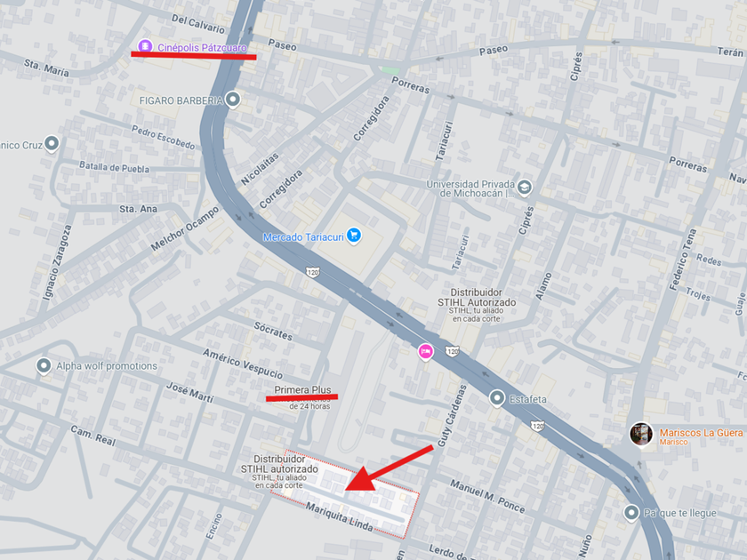Click the Mariscos La Güera label
The height and width of the screenshot is (560, 747).
701,433
